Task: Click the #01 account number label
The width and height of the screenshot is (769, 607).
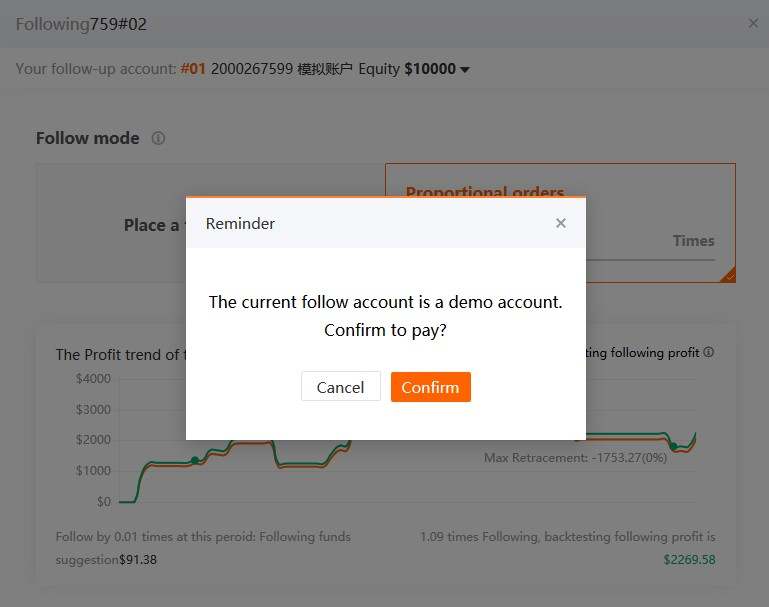Action: 193,69
